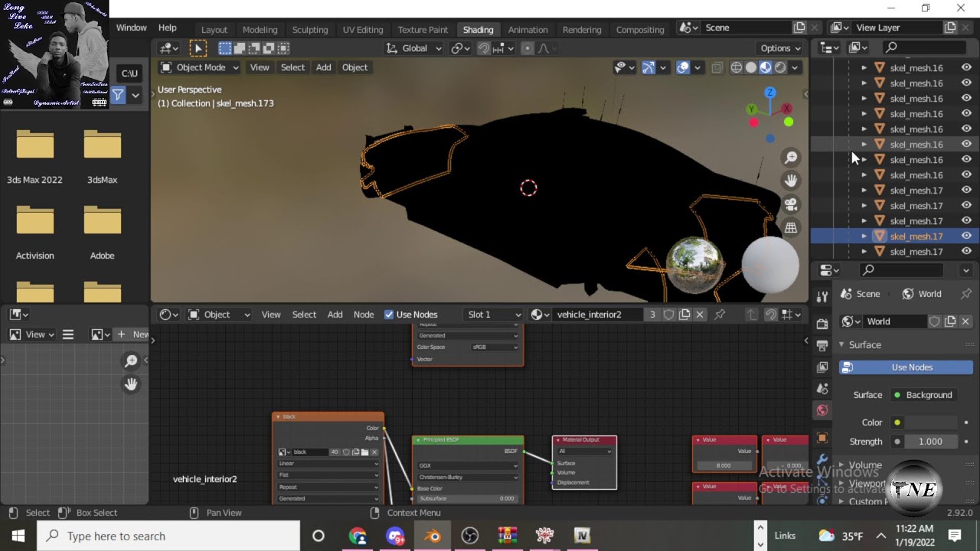Open the 3D viewport Add menu

click(x=324, y=67)
